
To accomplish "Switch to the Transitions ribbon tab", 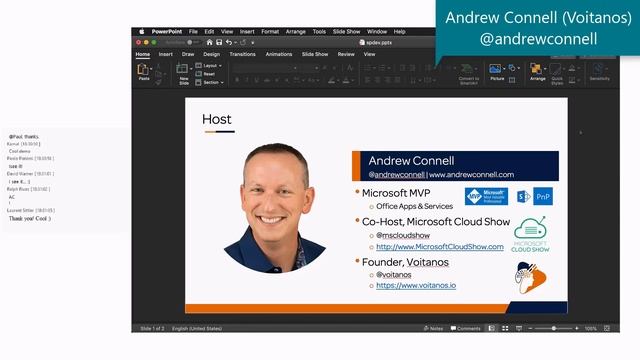I will tap(242, 54).
